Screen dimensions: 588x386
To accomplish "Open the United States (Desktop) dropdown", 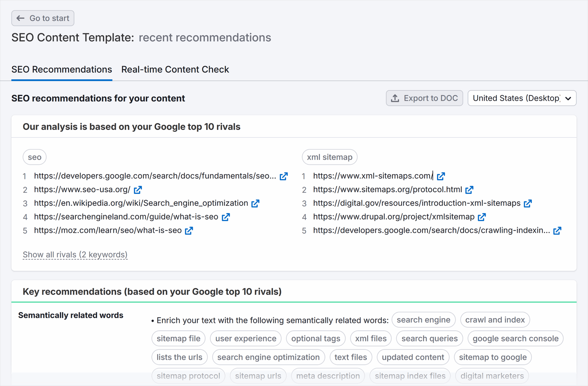I will [x=522, y=98].
